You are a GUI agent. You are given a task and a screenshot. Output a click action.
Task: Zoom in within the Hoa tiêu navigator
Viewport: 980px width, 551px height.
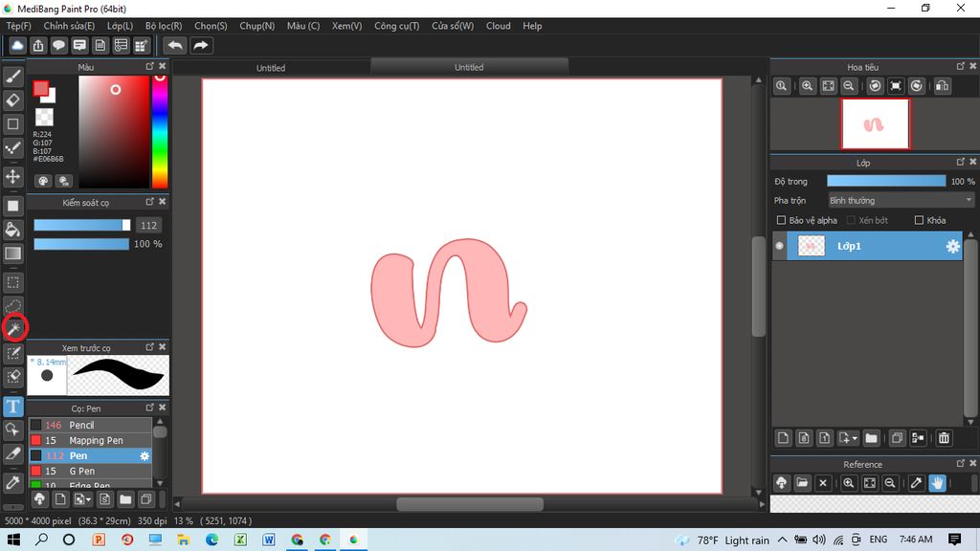pos(808,86)
